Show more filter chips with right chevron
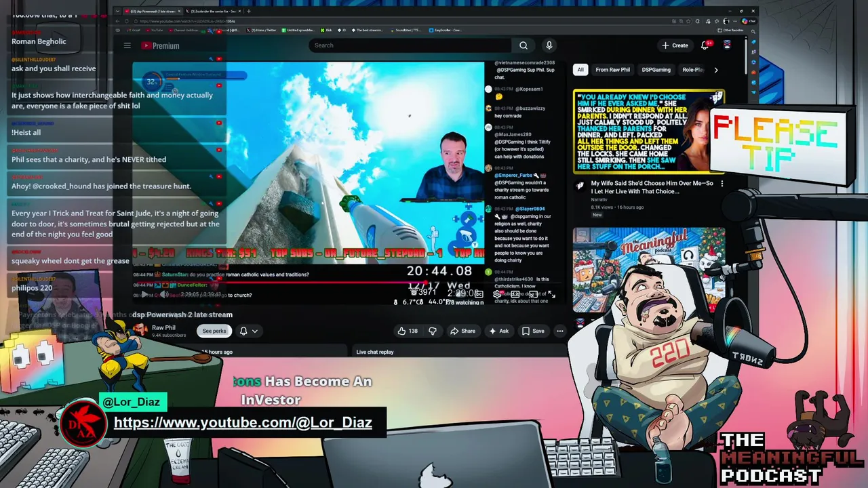The width and height of the screenshot is (868, 488). (x=715, y=70)
